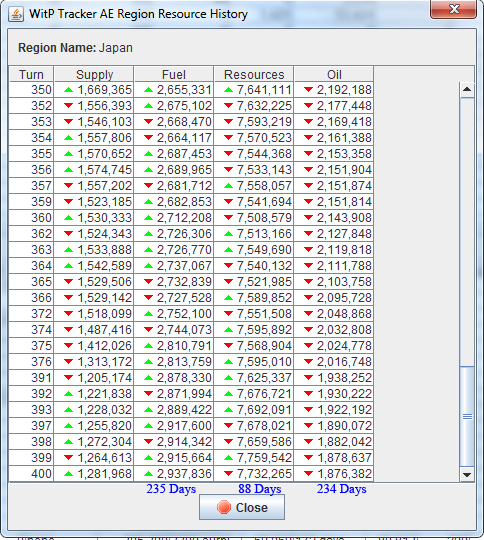The width and height of the screenshot is (484, 540).
Task: Select Oil value 2,016,748
Action: 334,362
